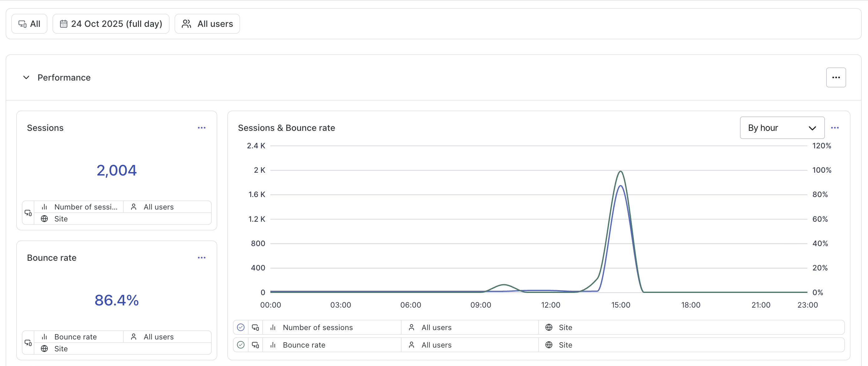The image size is (868, 366).
Task: Click the 20% right axis label
Action: 820,268
